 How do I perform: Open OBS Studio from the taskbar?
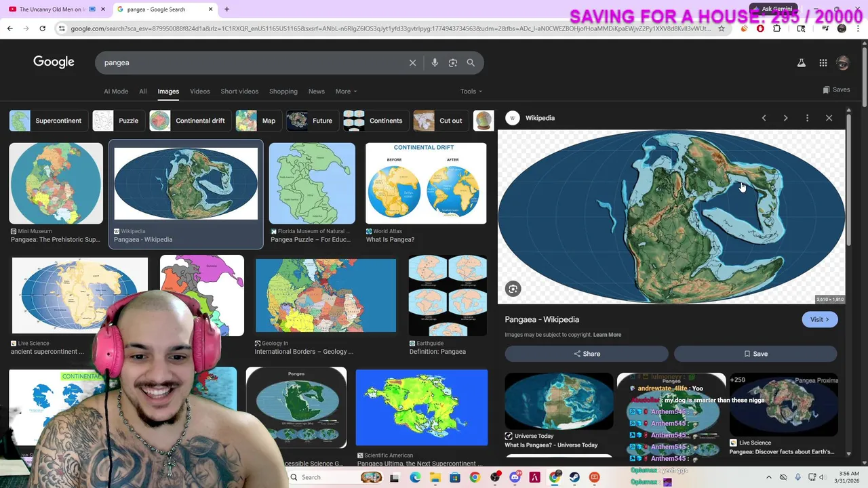point(494,477)
